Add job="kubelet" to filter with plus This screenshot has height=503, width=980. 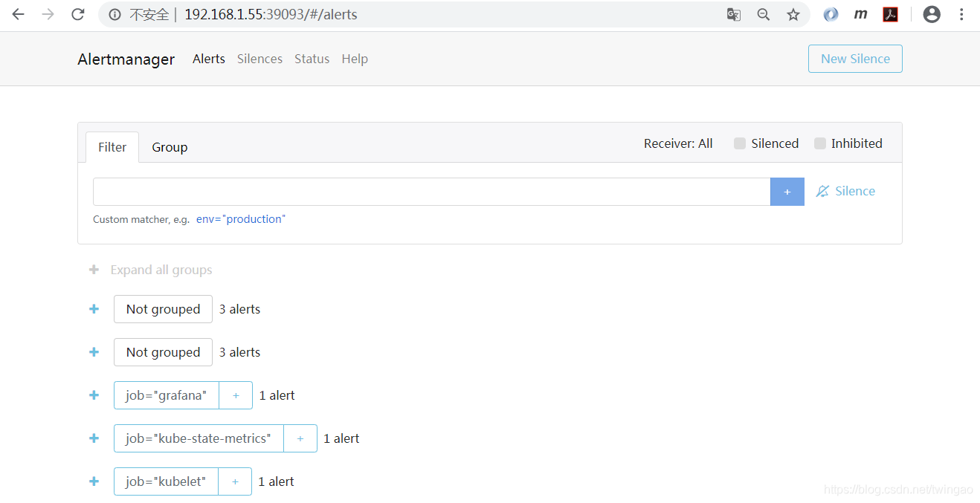click(235, 481)
